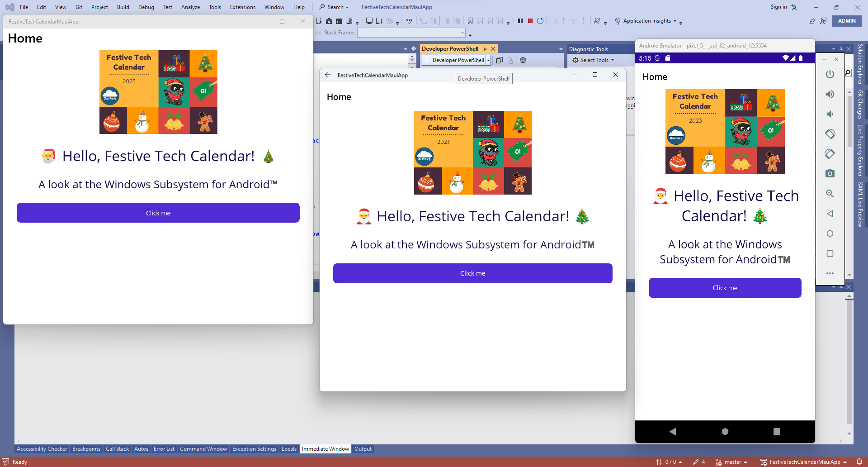Click the notifications bell in the status bar
Screen dimensions: 868x467
(859, 462)
